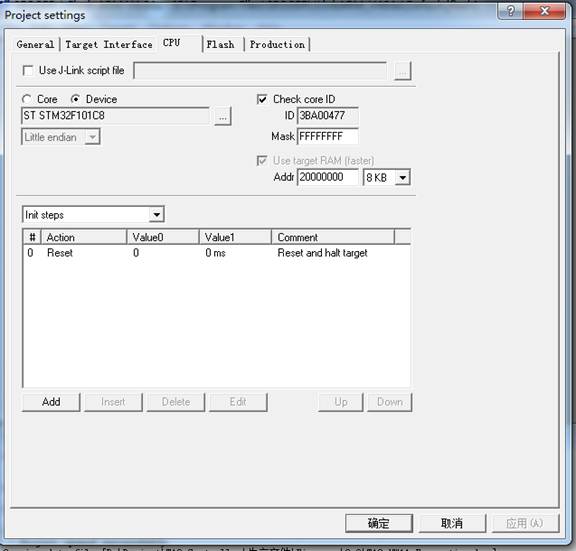Cancel with the 取消 button
576x551 pixels.
pyautogui.click(x=452, y=523)
